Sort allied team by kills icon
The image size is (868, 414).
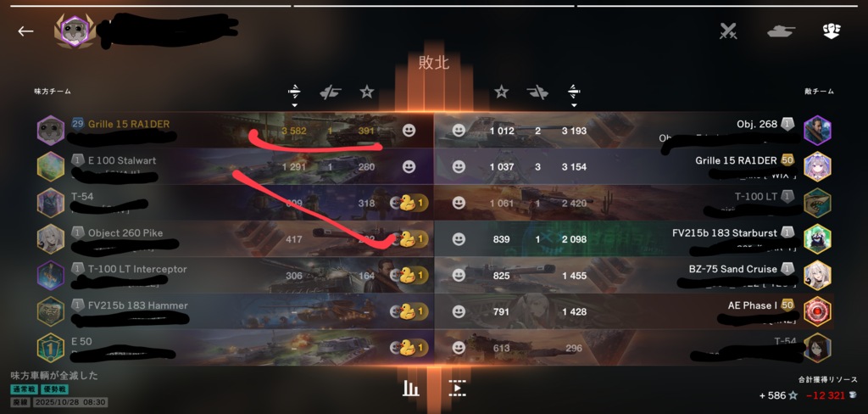pyautogui.click(x=331, y=92)
